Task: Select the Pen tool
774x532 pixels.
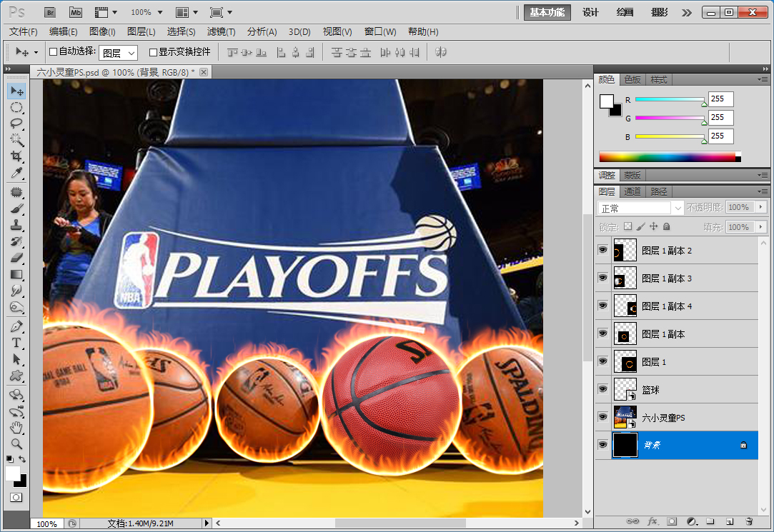Action: coord(16,326)
